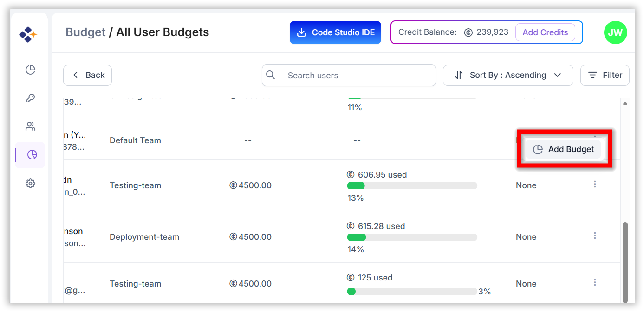Select the highlighted Budget sidebar icon
Screen dimensions: 644x312
(30, 155)
